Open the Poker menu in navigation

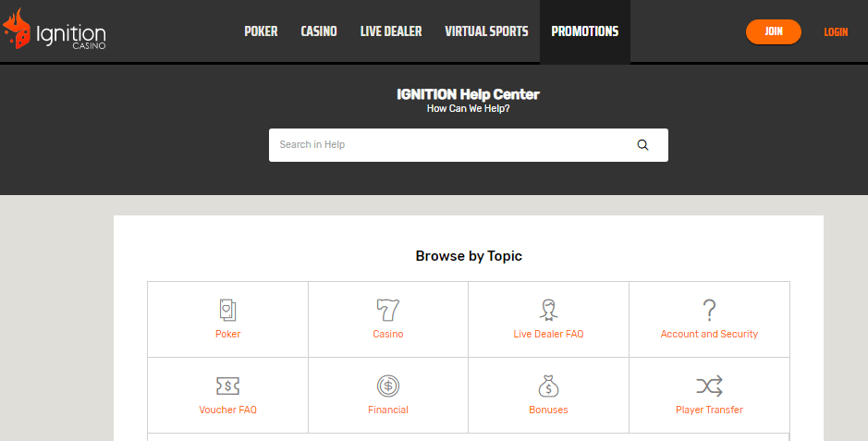click(x=262, y=31)
